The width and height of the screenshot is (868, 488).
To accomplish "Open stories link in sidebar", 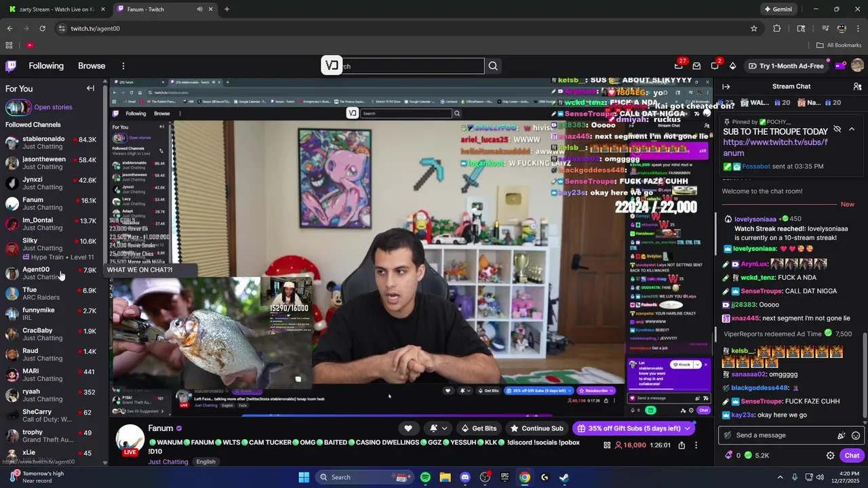I will 53,107.
